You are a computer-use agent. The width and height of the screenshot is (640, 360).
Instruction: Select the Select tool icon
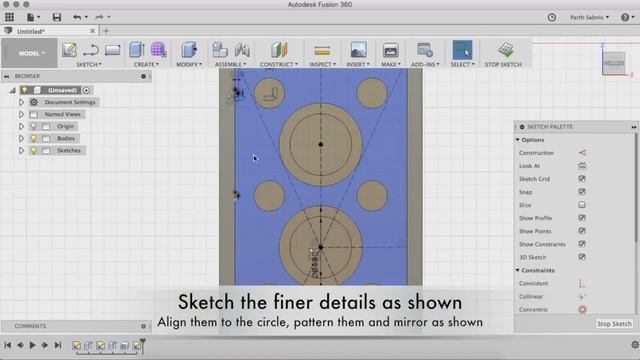(462, 50)
